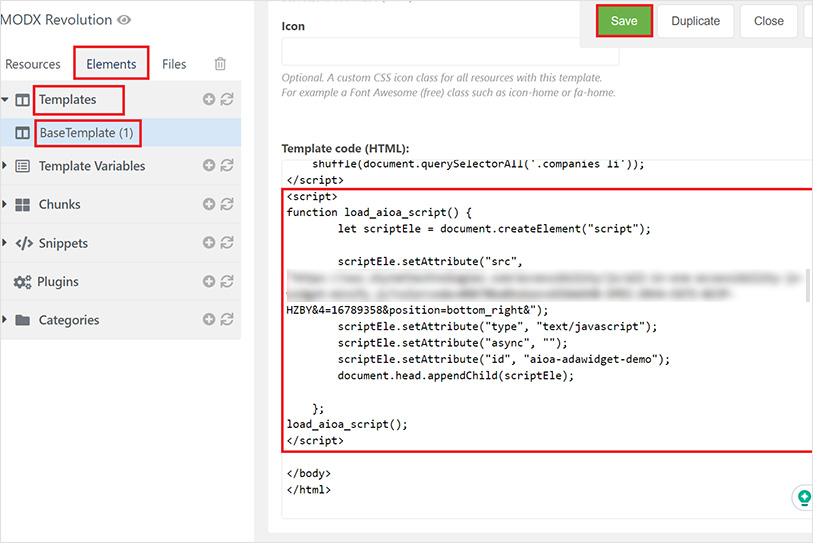
Task: Click the closing </html> tag line
Action: point(309,490)
